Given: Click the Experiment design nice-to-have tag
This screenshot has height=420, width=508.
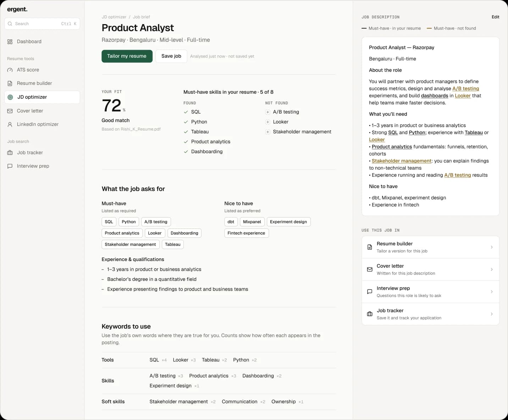Looking at the screenshot, I should click(x=288, y=222).
